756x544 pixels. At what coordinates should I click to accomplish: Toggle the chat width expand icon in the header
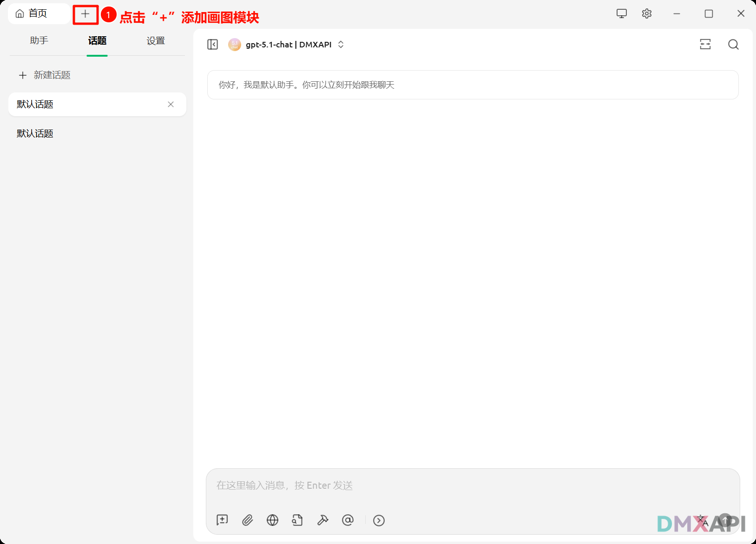[705, 45]
